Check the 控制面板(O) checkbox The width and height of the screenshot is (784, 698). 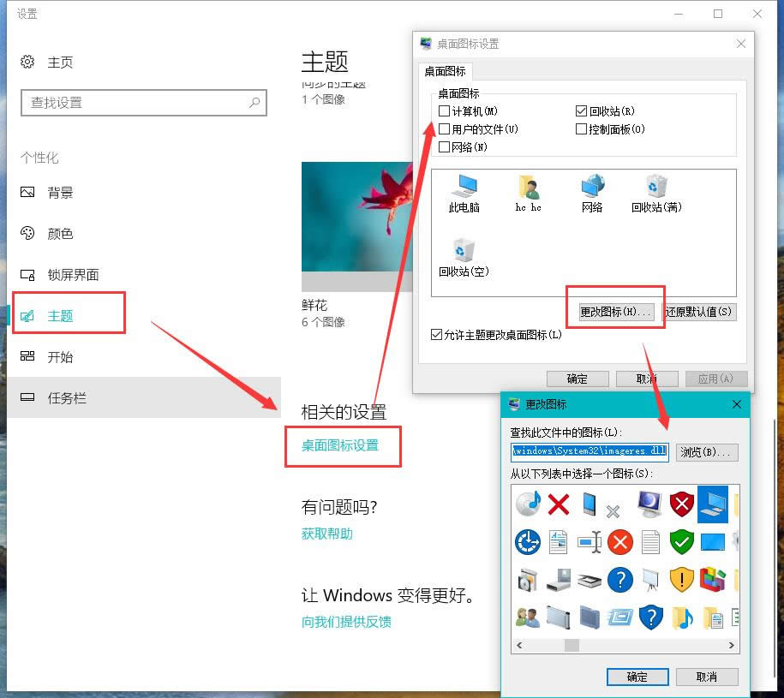581,128
